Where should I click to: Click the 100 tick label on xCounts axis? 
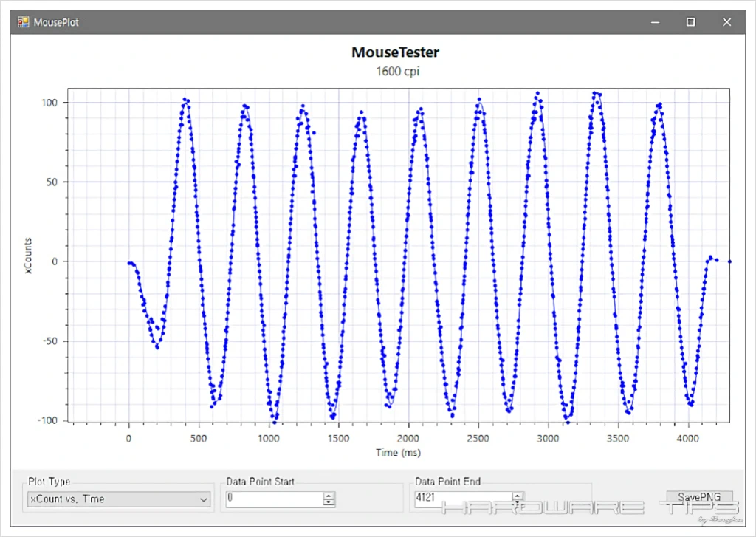[49, 102]
